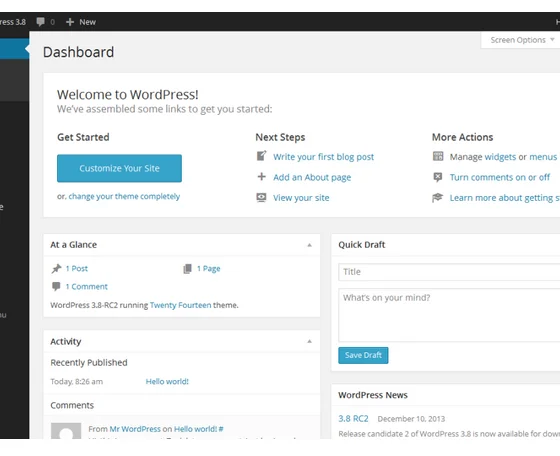Image resolution: width=560 pixels, height=456 pixels.
Task: Click the WordPress 3.8 site name in admin bar
Action: point(13,22)
